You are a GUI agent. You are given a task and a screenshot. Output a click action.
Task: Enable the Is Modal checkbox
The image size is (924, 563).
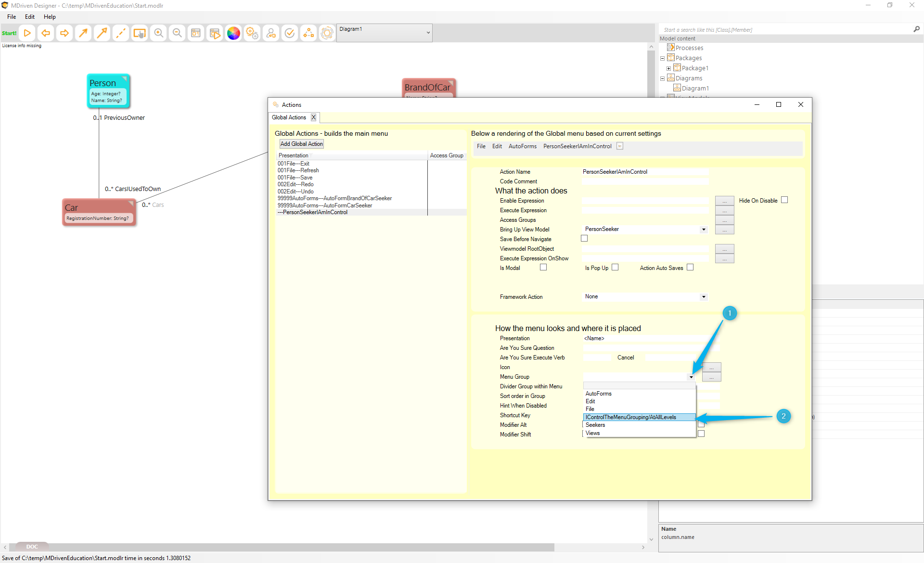(543, 268)
